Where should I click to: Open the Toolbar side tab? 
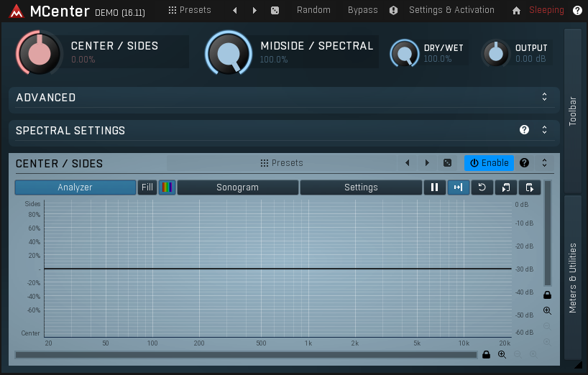coord(573,111)
